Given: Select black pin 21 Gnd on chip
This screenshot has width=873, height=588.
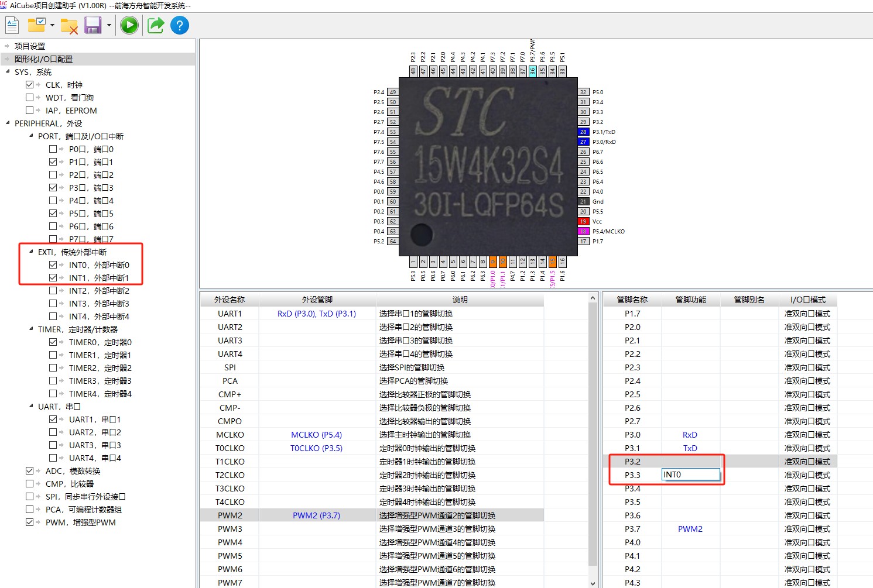Looking at the screenshot, I should click(x=583, y=201).
